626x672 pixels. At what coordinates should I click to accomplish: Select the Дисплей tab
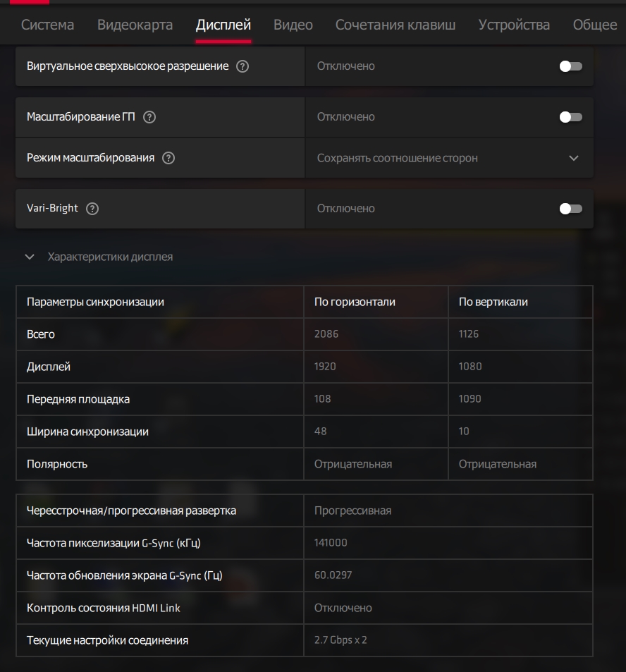tap(223, 25)
